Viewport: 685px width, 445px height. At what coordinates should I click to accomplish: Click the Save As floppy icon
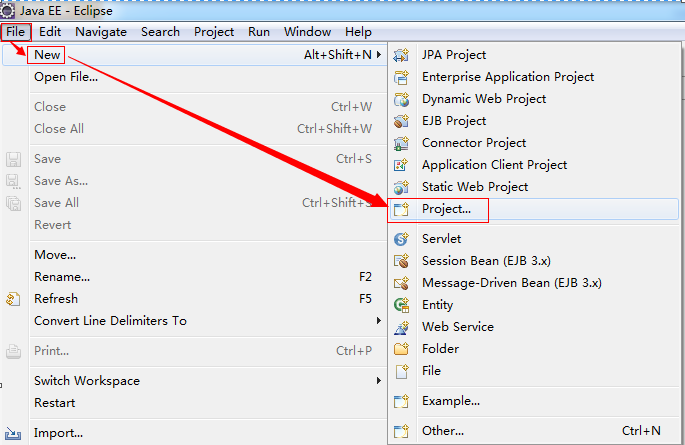(x=14, y=181)
